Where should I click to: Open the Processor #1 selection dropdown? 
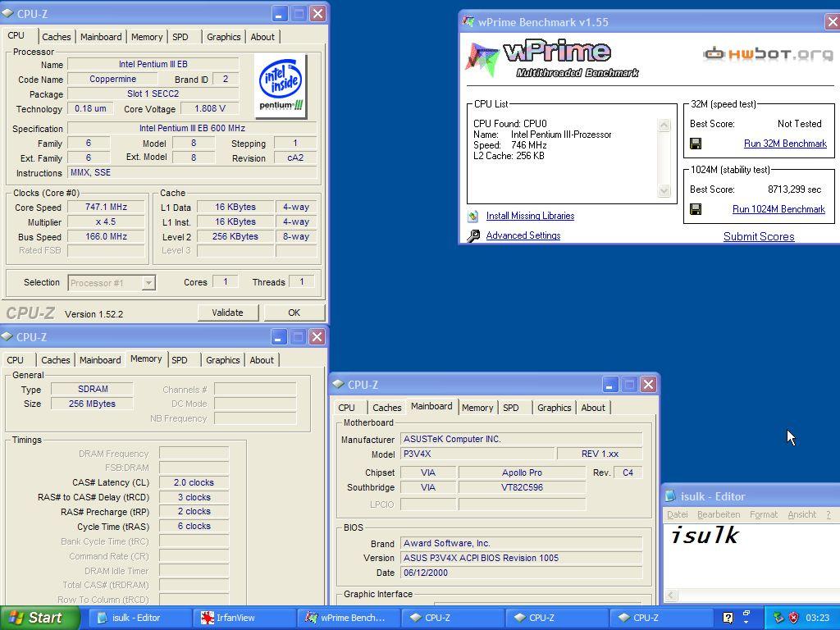click(148, 283)
